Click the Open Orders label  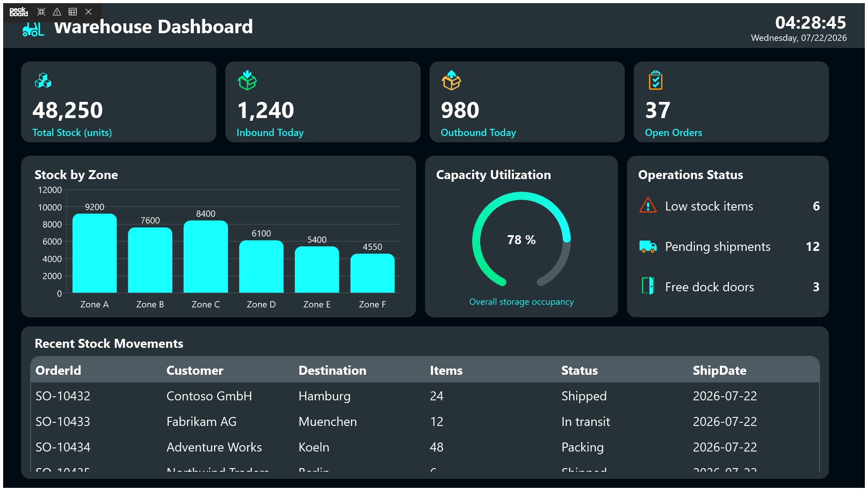point(674,133)
